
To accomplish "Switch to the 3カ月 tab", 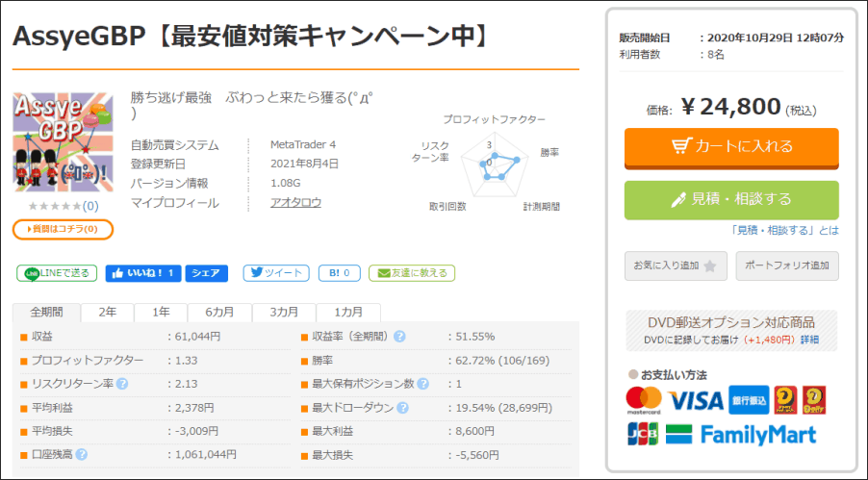I will coord(284,313).
